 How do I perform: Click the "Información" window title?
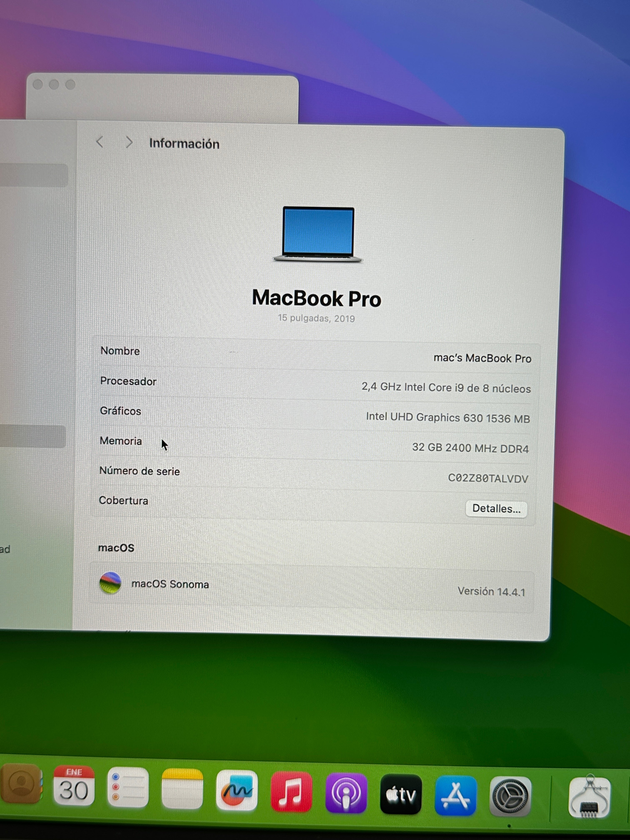pos(184,144)
